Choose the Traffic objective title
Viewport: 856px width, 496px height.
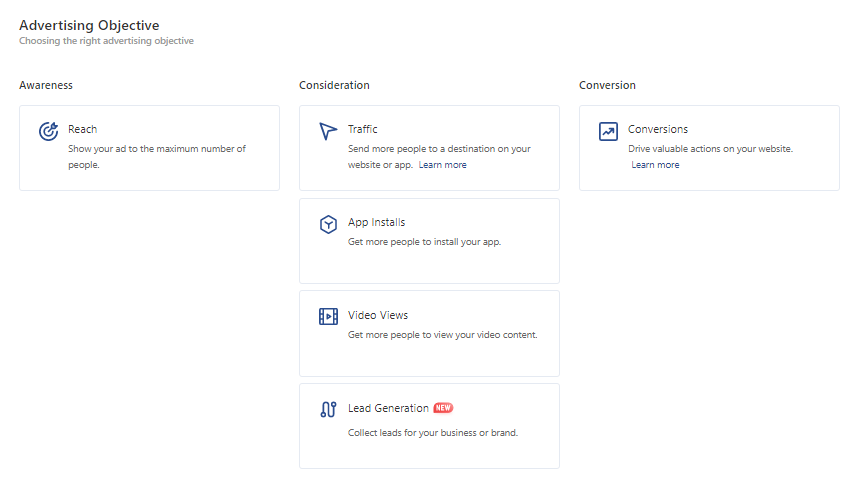(x=363, y=129)
